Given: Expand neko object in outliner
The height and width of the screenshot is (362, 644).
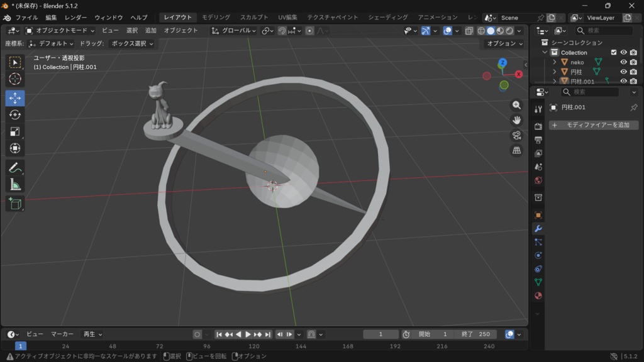Looking at the screenshot, I should pos(555,62).
